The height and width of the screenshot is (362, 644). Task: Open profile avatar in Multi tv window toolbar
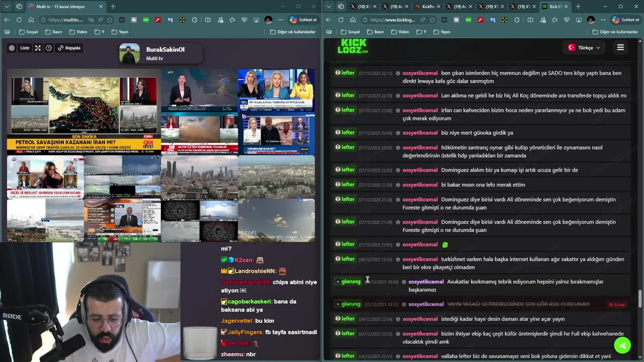pyautogui.click(x=268, y=20)
